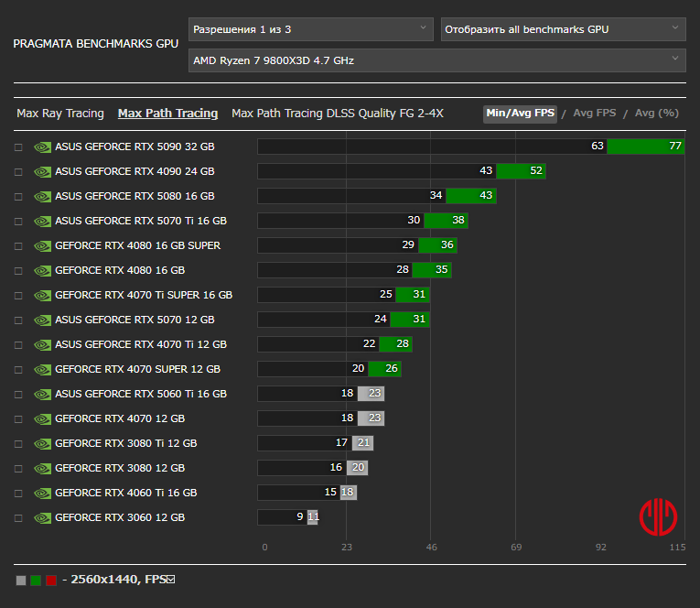Expand the all benchmarks GPU dropdown
700x608 pixels.
(563, 29)
